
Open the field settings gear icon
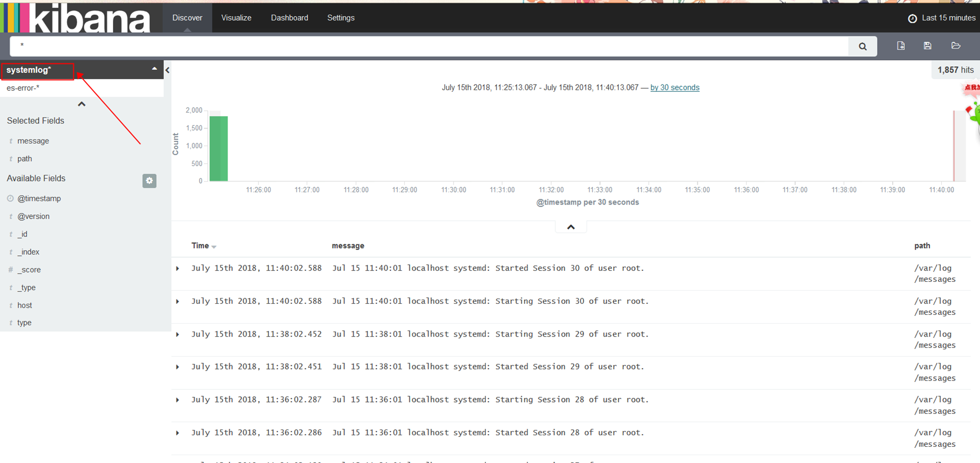pos(149,181)
